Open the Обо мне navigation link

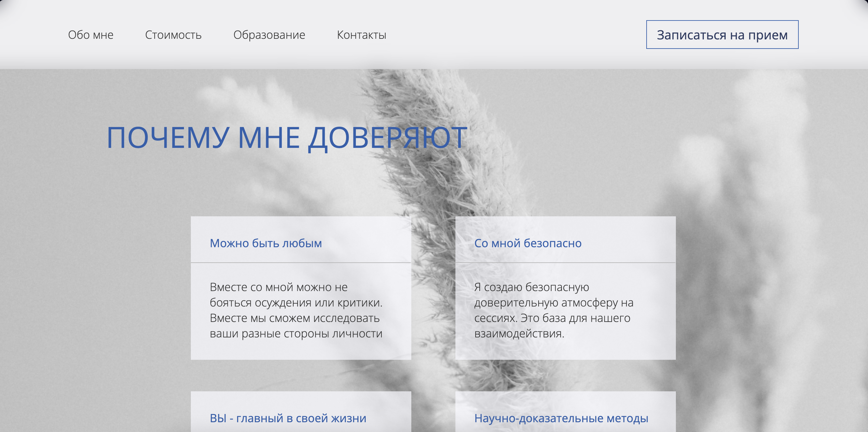coord(91,35)
